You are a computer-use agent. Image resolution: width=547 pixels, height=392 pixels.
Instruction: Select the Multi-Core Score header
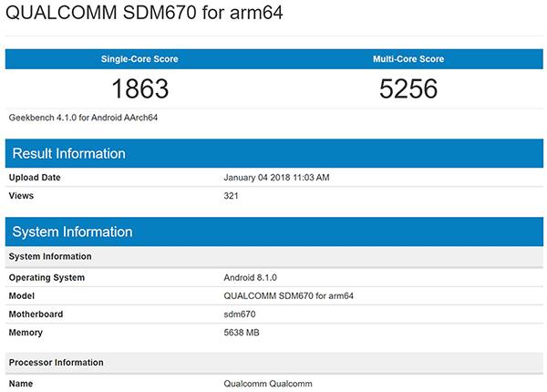407,59
